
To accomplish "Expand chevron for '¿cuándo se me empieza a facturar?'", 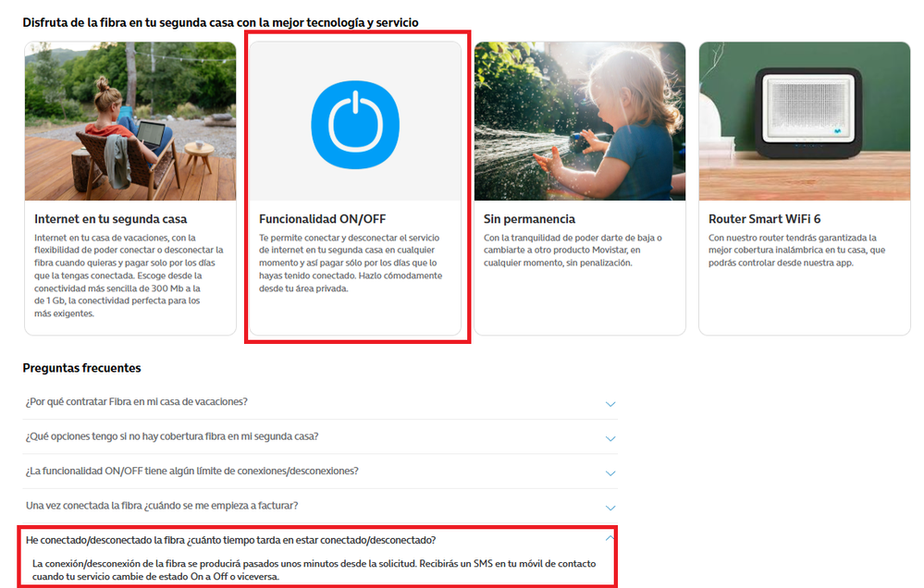I will tap(610, 508).
